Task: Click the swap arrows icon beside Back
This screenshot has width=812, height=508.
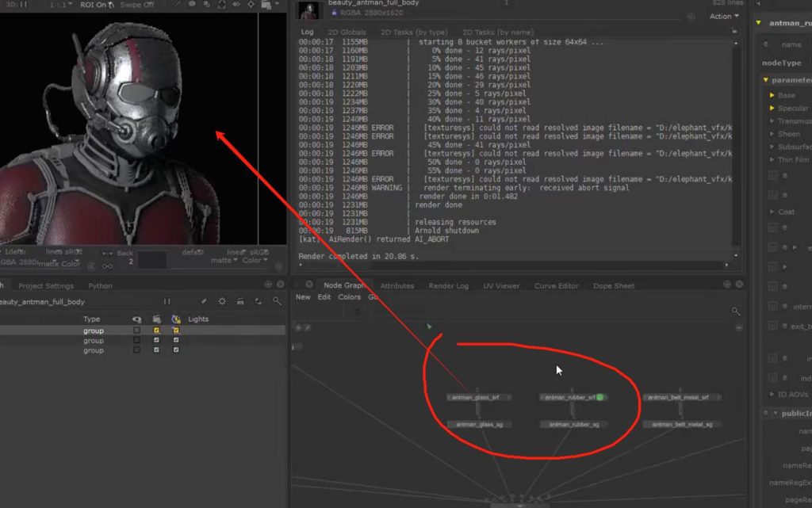Action: point(108,254)
